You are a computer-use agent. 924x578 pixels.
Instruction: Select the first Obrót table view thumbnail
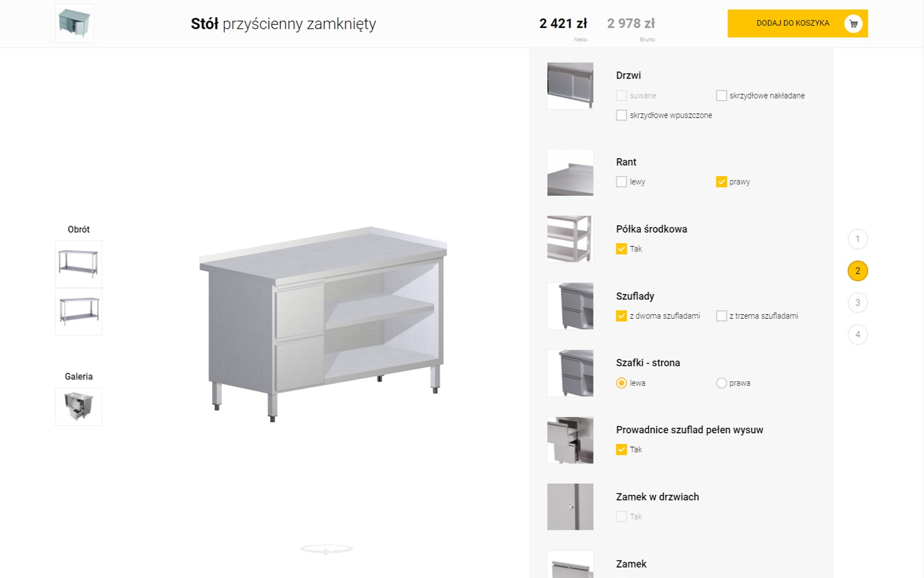[x=79, y=264]
